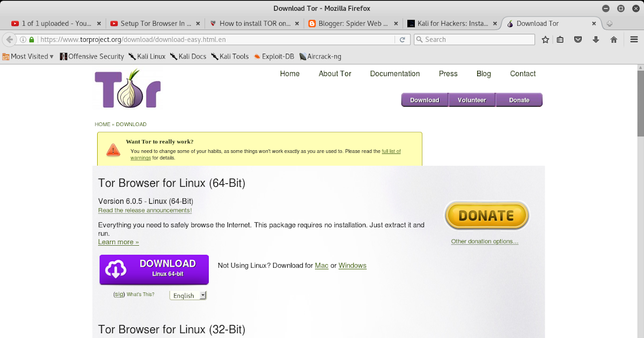
Task: Open the Documentation nav item
Action: (x=395, y=74)
